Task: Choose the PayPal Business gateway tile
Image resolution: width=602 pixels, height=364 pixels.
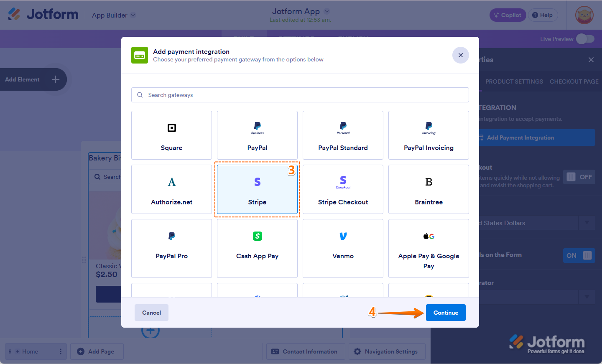Action: point(257,135)
